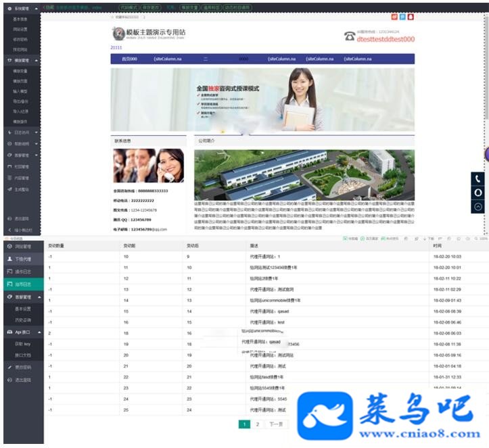Collapse the 模板管理 section caret

(36, 60)
